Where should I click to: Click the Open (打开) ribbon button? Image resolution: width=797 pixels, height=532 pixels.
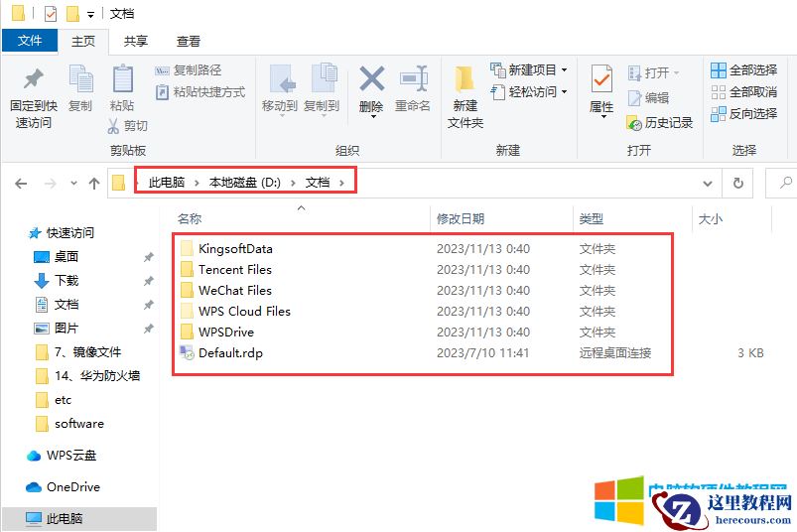[654, 73]
